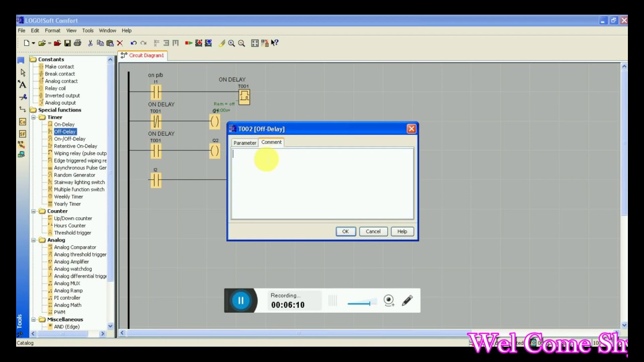Select the Comment tab in Off-Delay dialog
Screen dimensions: 644x362
[x=272, y=142]
